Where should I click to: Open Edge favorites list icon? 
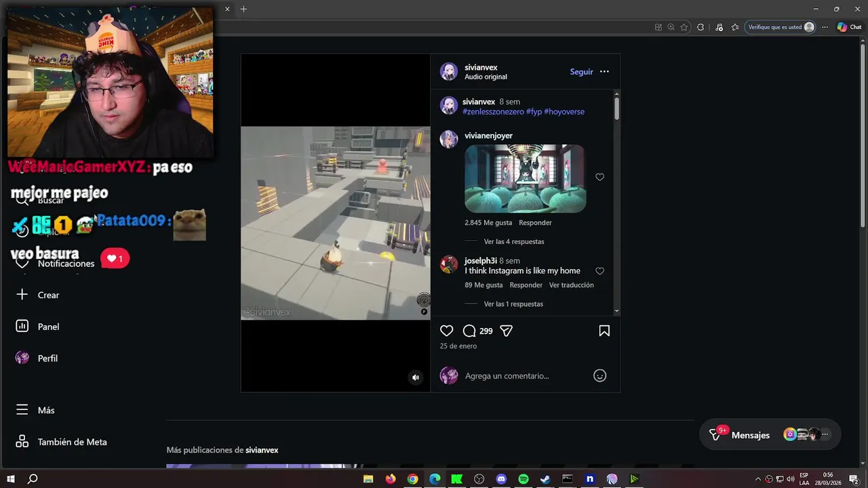click(x=735, y=27)
